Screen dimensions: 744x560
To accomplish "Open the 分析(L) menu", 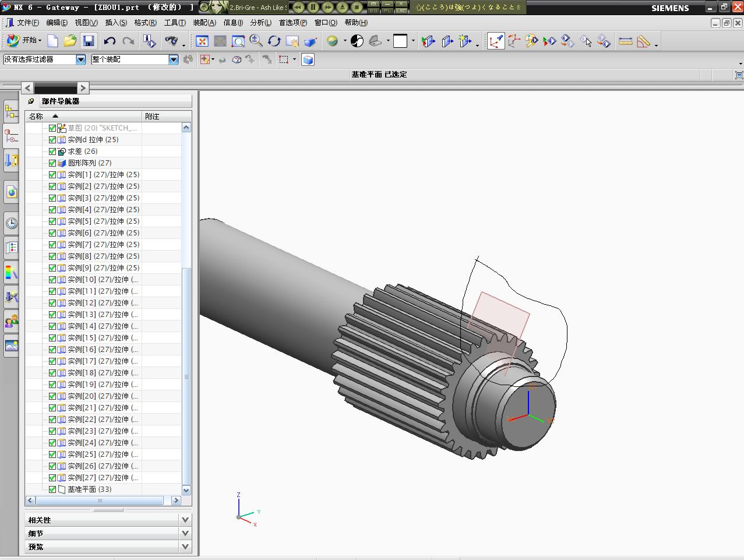I will [260, 23].
